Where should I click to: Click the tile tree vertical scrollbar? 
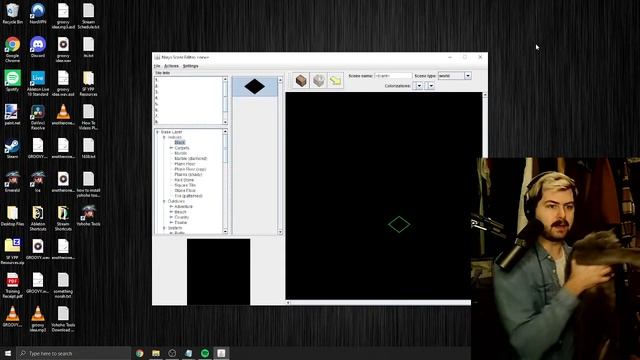coord(225,182)
